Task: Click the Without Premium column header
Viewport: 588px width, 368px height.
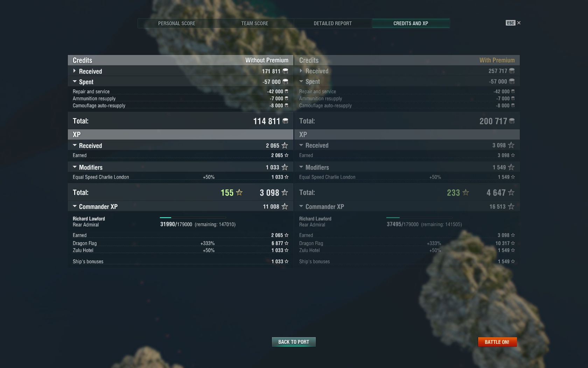Action: pyautogui.click(x=267, y=60)
